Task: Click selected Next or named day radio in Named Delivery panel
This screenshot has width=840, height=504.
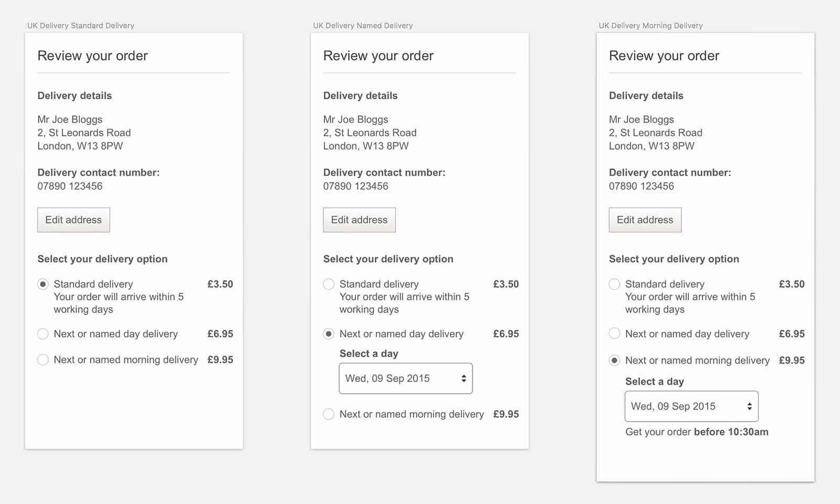Action: pyautogui.click(x=329, y=334)
